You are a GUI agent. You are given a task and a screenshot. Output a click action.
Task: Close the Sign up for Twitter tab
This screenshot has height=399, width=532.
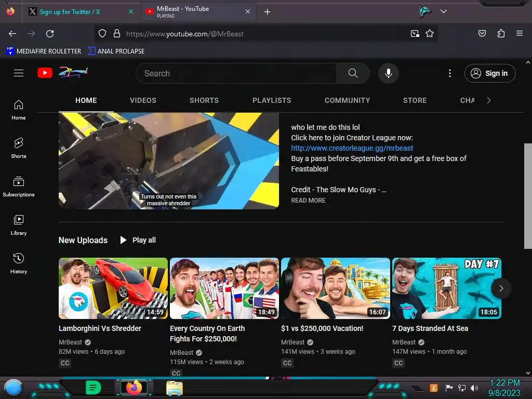point(130,11)
